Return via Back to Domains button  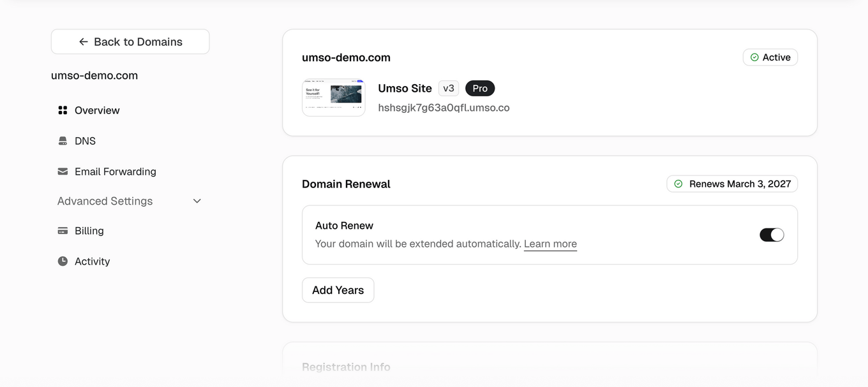130,41
